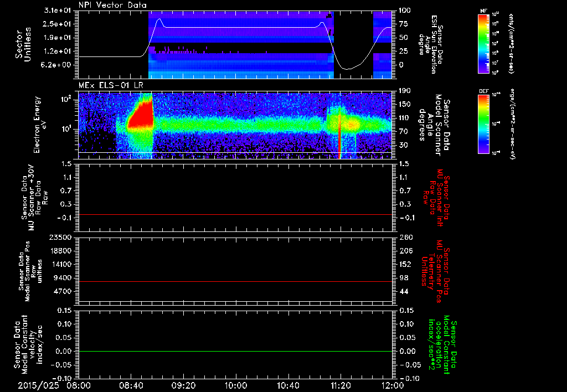Click the "44" telemetry tick label
567x392 pixels.
point(403,291)
